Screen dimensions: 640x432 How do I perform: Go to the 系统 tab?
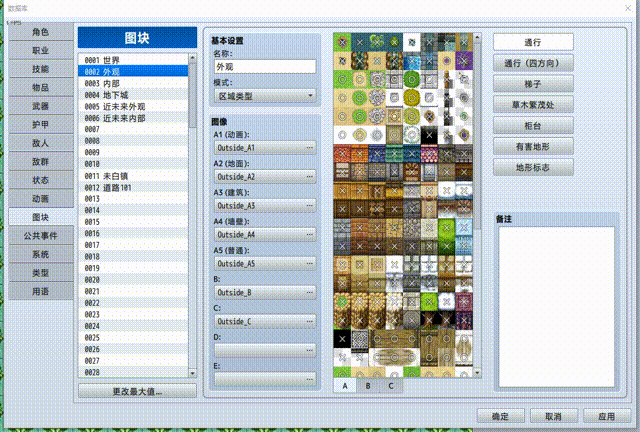pos(40,254)
